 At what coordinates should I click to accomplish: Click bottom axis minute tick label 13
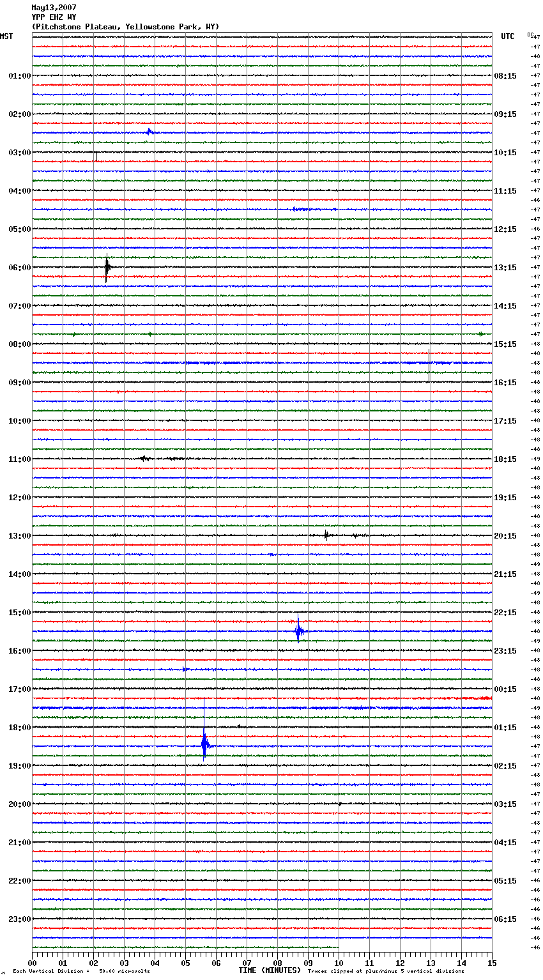431,963
